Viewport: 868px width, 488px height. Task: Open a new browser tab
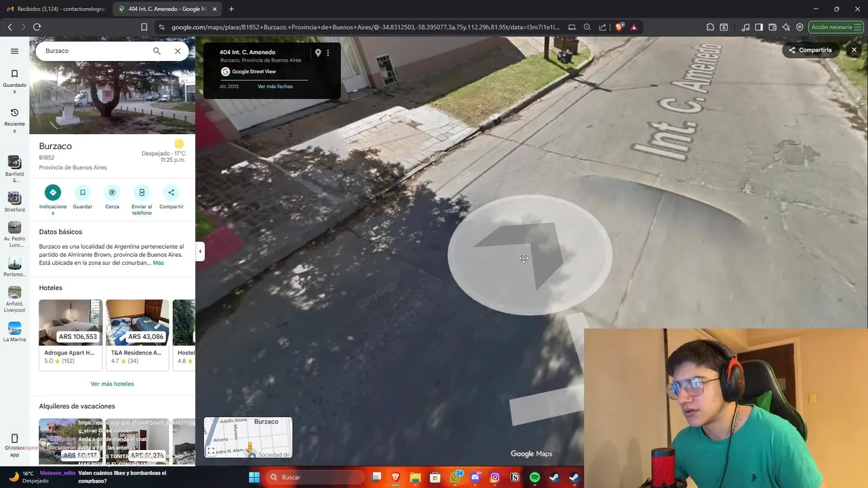(x=231, y=9)
